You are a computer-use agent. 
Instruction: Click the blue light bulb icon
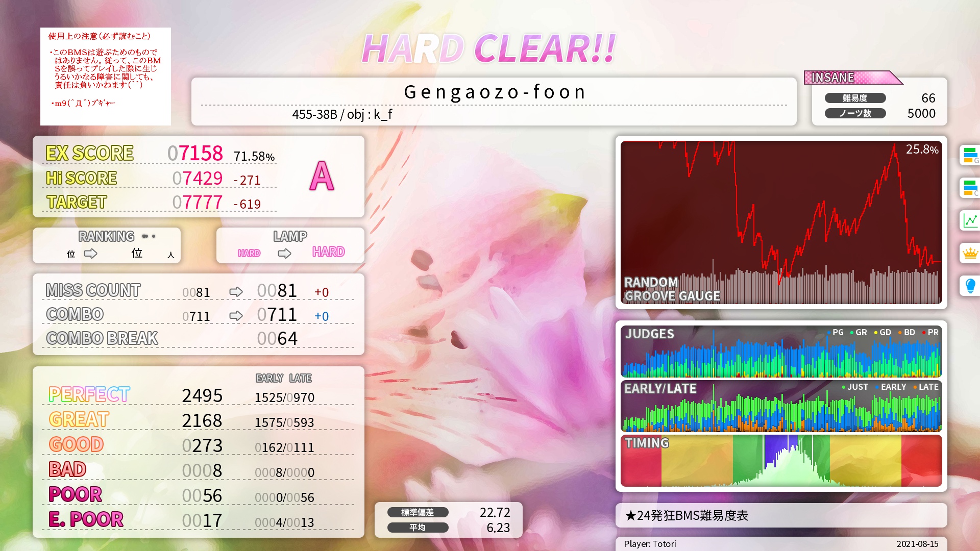click(970, 286)
